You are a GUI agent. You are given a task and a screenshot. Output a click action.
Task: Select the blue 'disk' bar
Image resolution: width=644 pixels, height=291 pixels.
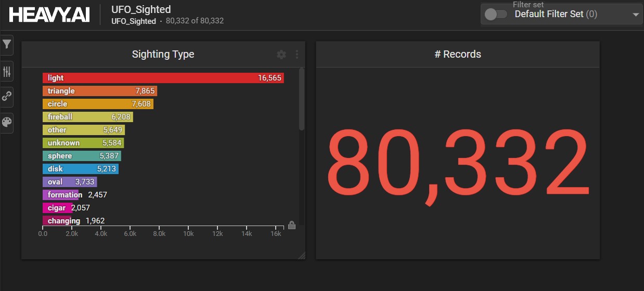pyautogui.click(x=80, y=169)
